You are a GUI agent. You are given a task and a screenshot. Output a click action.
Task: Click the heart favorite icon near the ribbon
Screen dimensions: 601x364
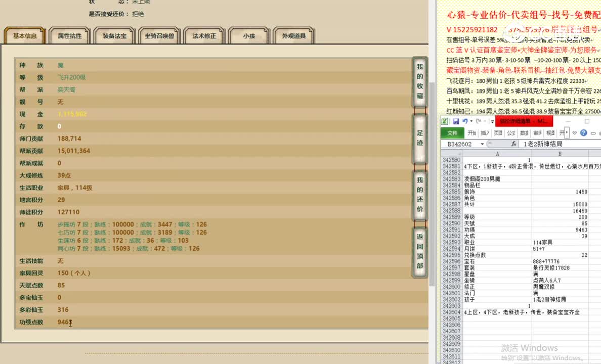click(575, 132)
